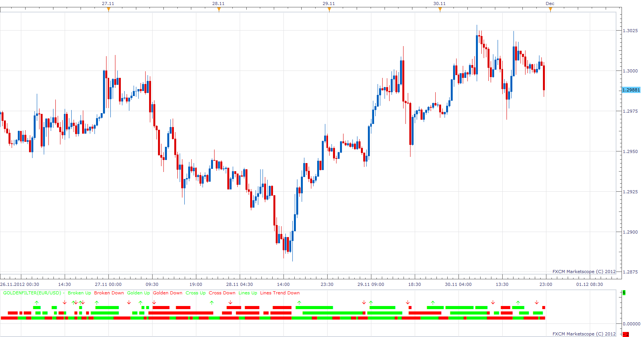Click the 19:00 time axis label
Image resolution: width=644 pixels, height=337 pixels.
(196, 284)
